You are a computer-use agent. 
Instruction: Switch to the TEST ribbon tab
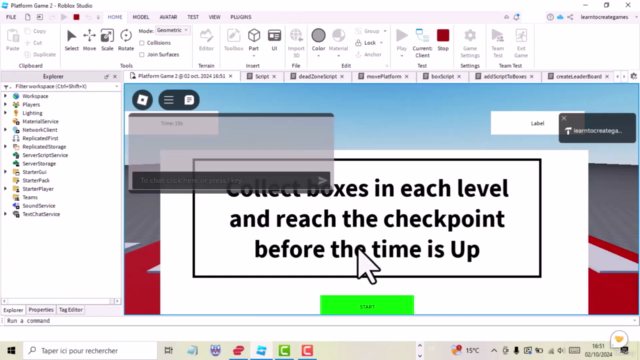(x=193, y=17)
